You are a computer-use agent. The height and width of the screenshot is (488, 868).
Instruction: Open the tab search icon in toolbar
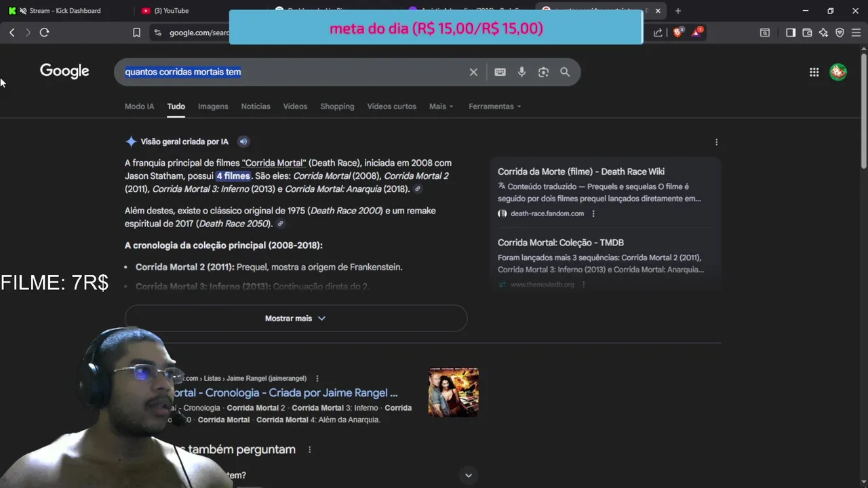765,33
